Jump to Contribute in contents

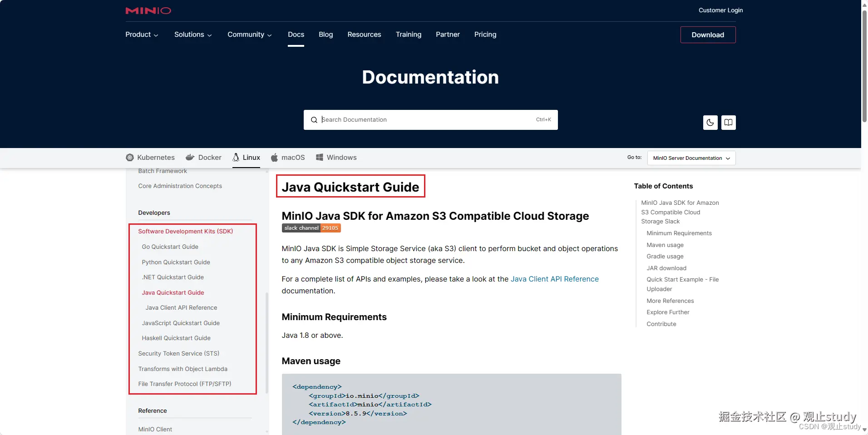[x=661, y=324]
